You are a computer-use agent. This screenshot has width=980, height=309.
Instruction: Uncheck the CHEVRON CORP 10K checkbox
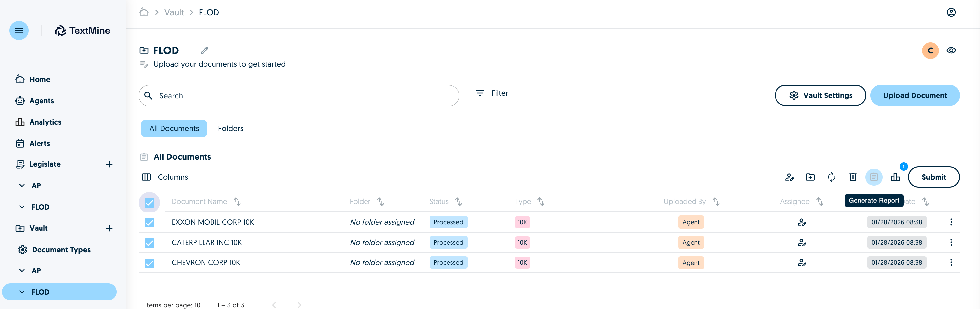(149, 263)
